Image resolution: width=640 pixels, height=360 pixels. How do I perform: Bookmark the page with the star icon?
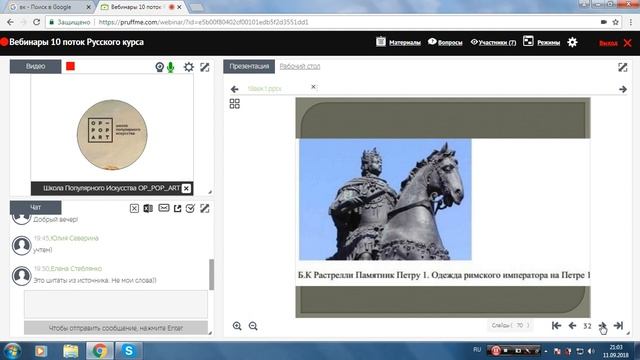[x=616, y=22]
